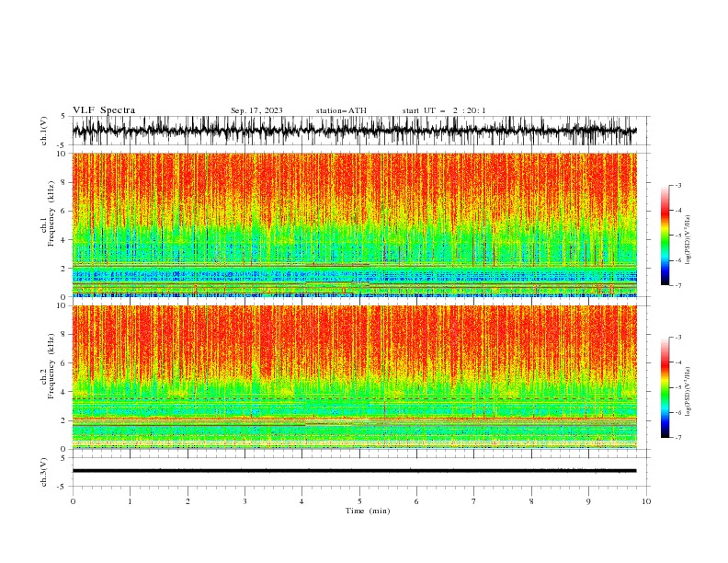Click the "-5" tick on lower color bar
This screenshot has width=728, height=563.
pos(677,387)
